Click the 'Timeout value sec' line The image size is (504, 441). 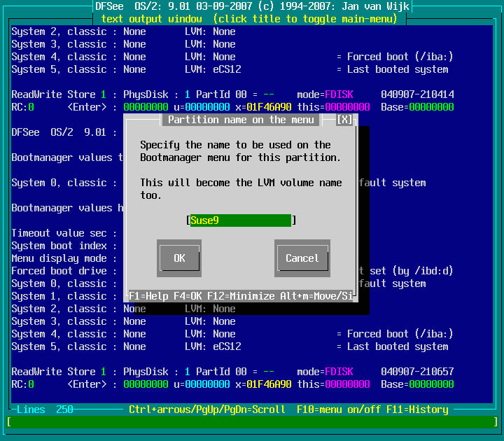tap(59, 233)
